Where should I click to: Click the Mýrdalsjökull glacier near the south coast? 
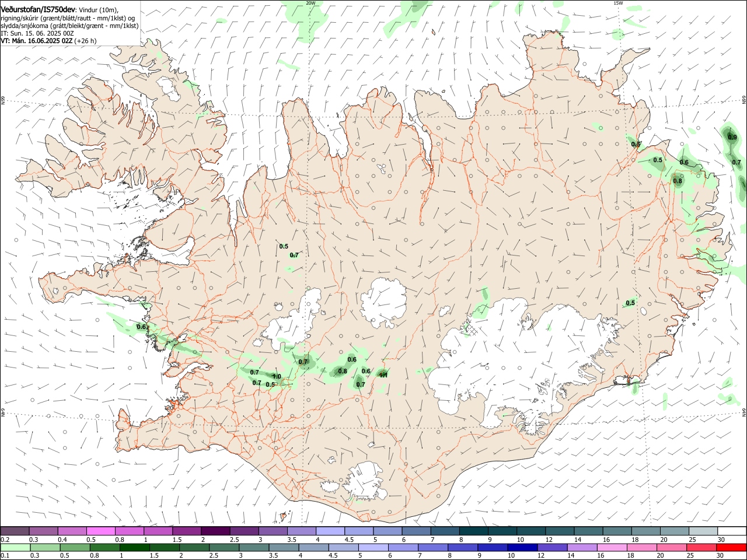[364, 482]
